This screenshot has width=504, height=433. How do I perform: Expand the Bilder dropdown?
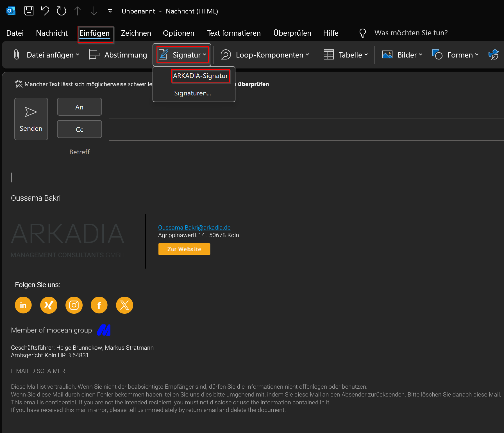click(420, 55)
